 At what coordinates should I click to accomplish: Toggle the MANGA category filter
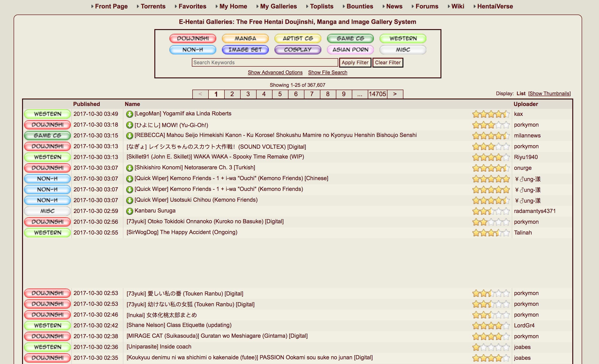coord(245,38)
